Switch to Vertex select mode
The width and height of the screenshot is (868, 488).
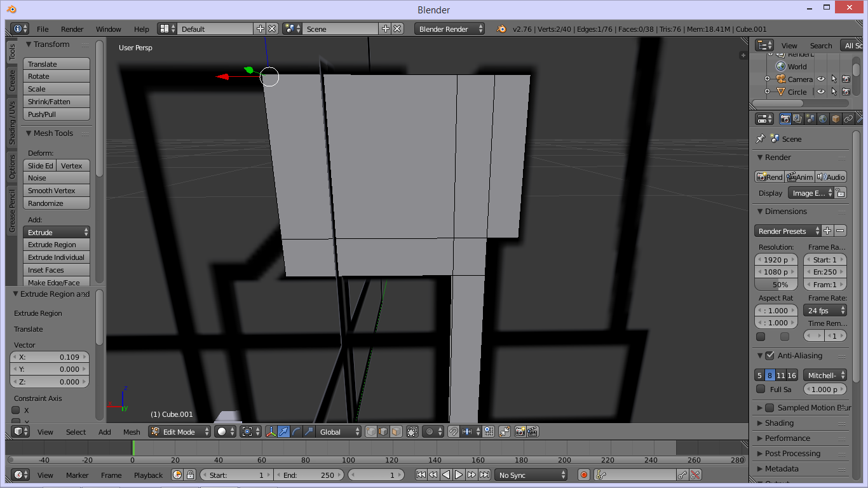click(371, 431)
